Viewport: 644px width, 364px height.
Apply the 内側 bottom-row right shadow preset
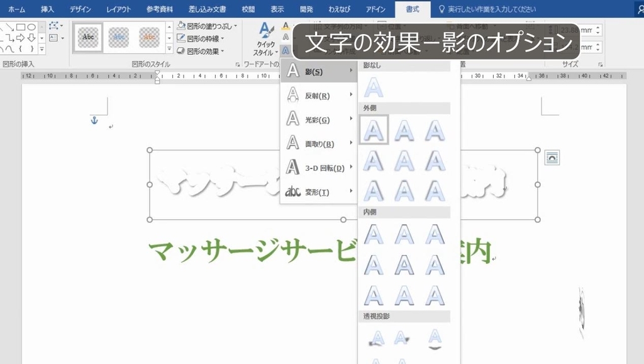pyautogui.click(x=435, y=295)
